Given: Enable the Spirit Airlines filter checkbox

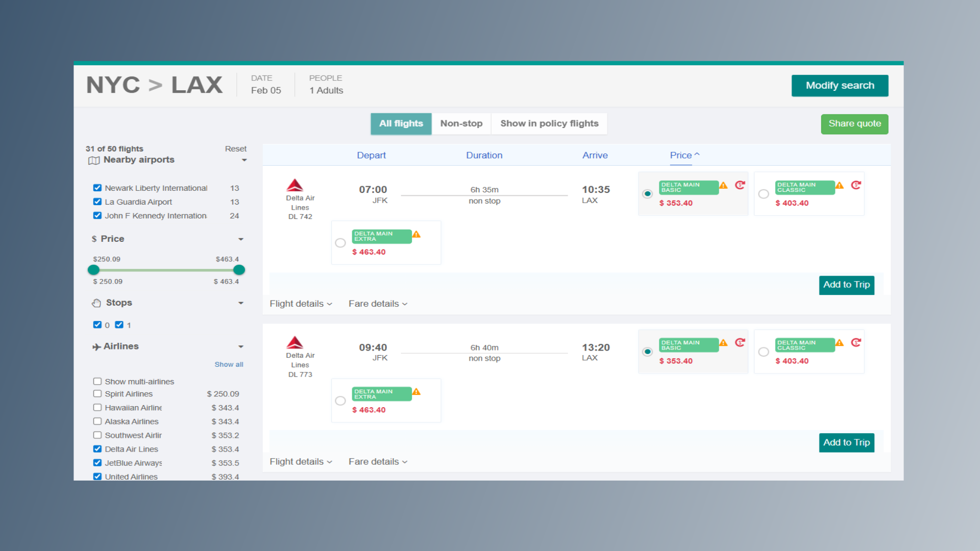Looking at the screenshot, I should click(97, 394).
